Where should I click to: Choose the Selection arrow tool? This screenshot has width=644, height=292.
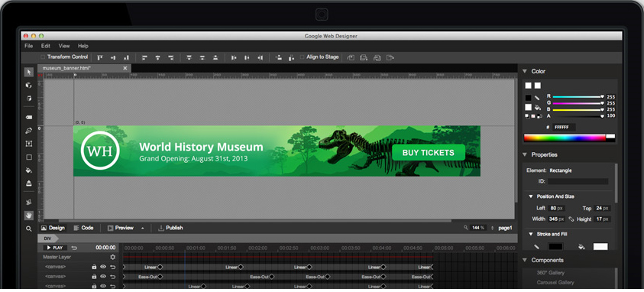(29, 73)
